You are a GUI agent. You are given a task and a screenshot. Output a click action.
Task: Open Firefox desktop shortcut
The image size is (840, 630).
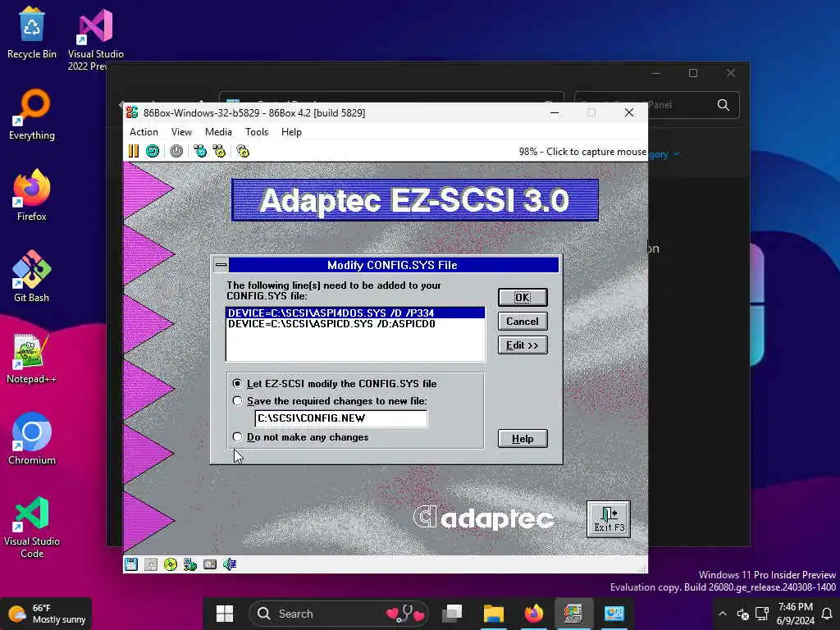(32, 195)
